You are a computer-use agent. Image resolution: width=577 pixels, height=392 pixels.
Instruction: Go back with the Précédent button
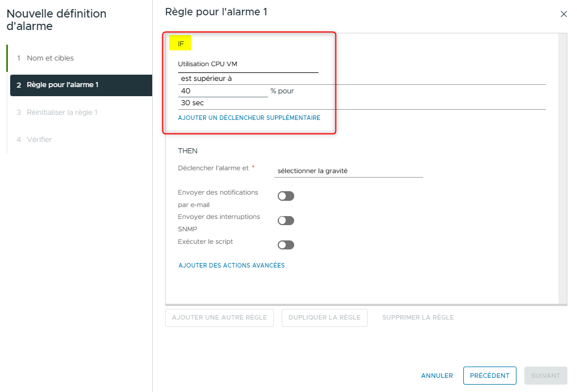click(489, 376)
